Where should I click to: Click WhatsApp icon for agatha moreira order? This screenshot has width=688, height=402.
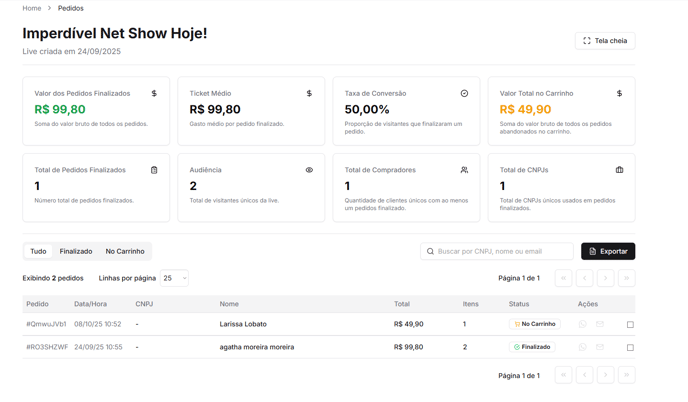point(583,347)
